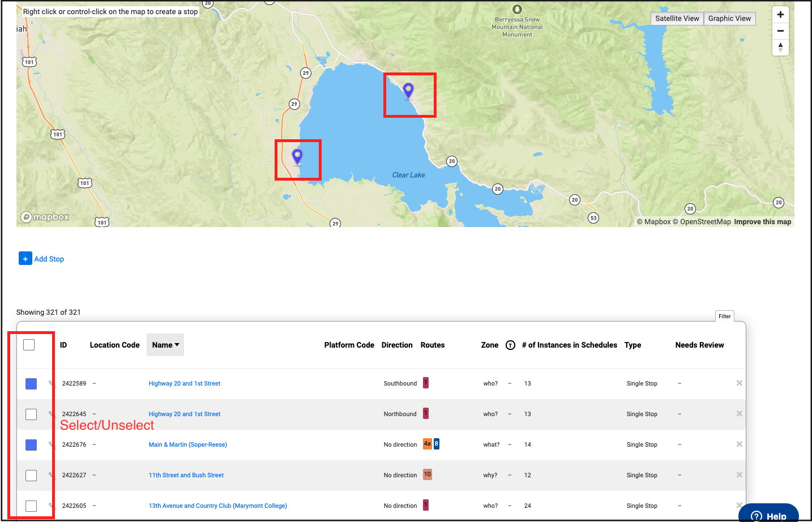Click the route 4a badge

coord(428,444)
